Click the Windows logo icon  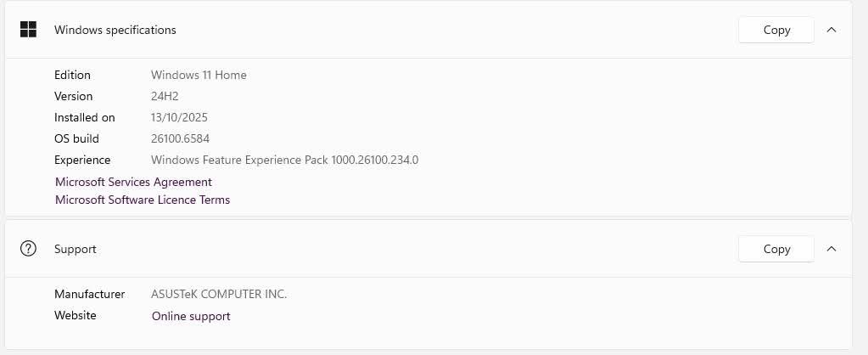tap(28, 30)
